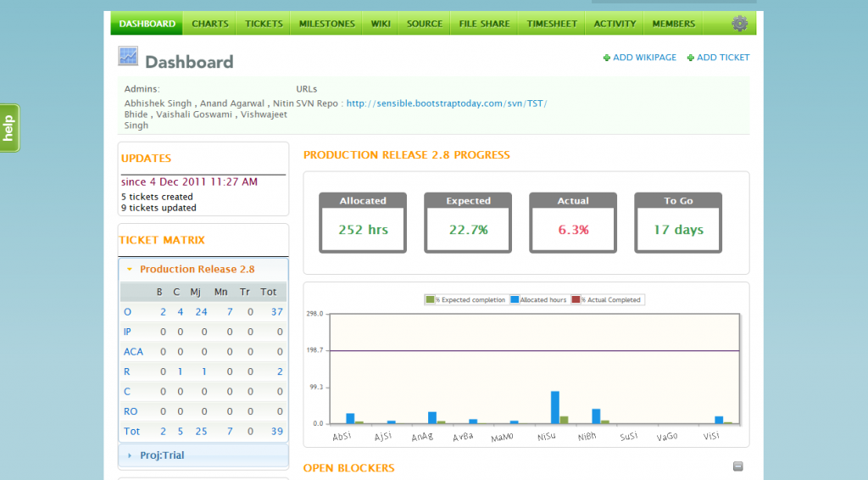
Task: Click the Expected completion legend swatch
Action: point(430,299)
